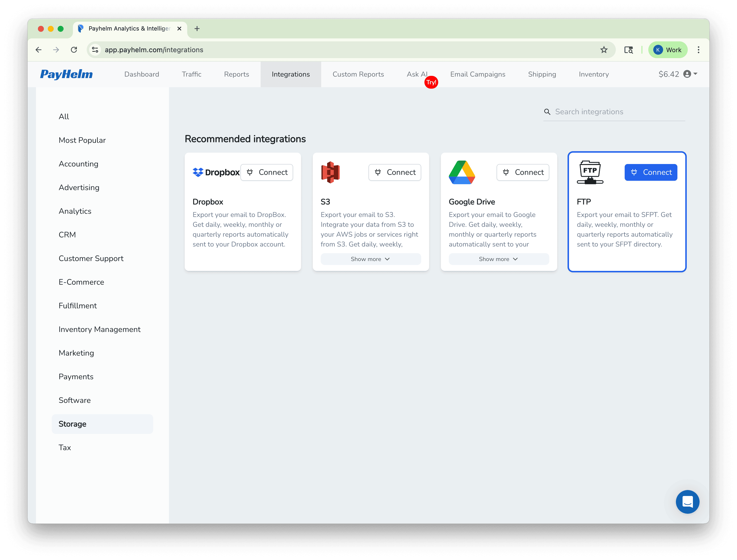This screenshot has height=560, width=737.
Task: Switch to the Custom Reports tab
Action: pyautogui.click(x=358, y=74)
